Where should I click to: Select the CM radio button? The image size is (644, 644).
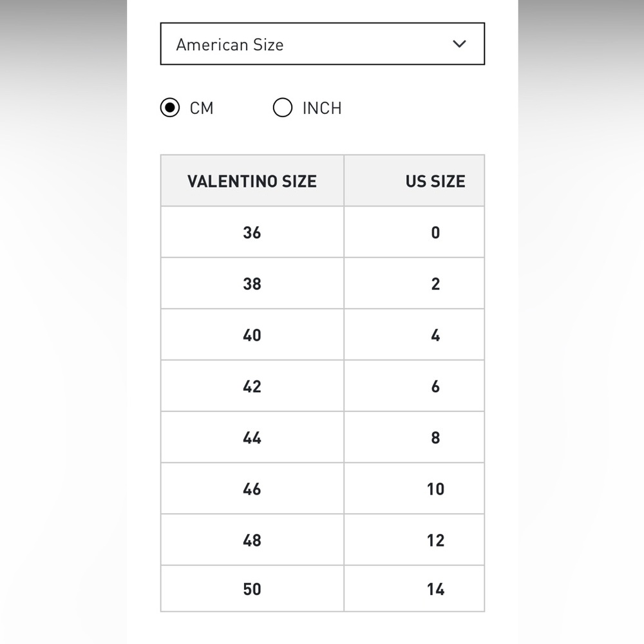[x=169, y=108]
